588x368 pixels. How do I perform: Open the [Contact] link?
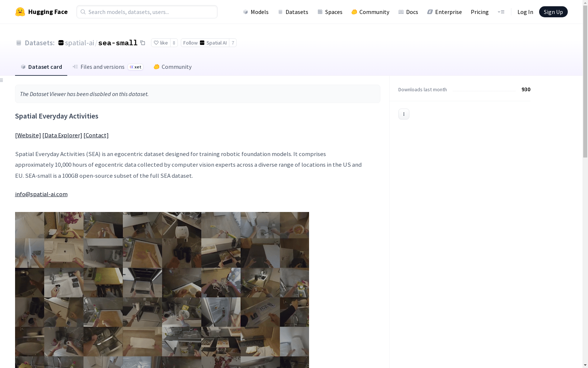[x=96, y=135]
